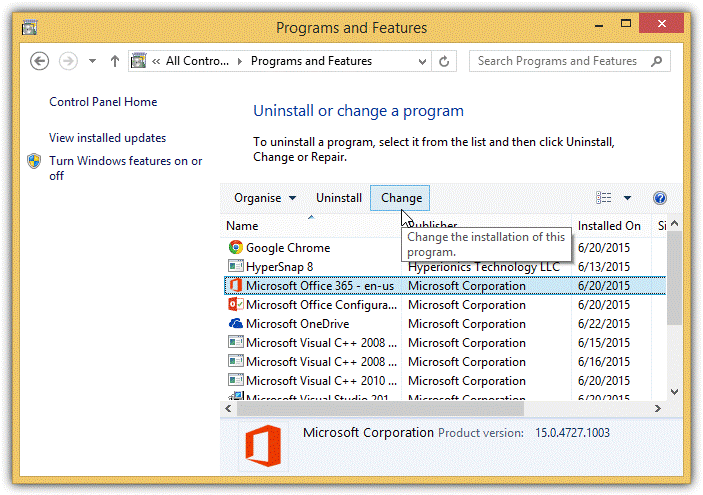Expand the breadcrumb chevron after All Contro...

tap(240, 61)
